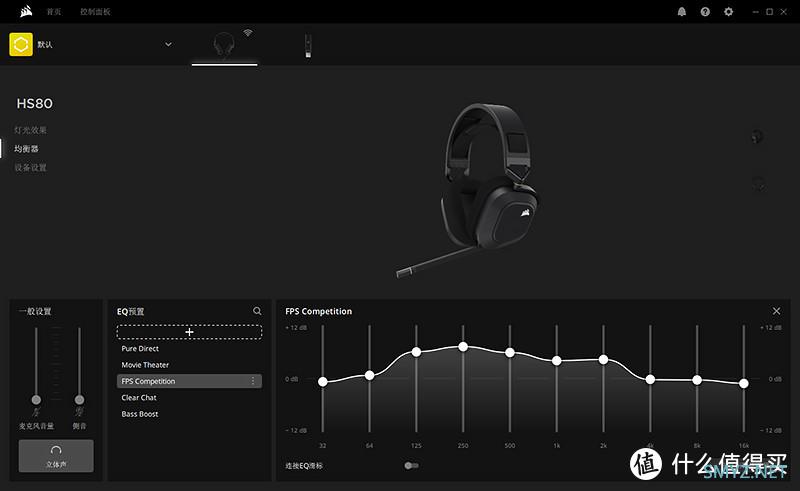Open 灯光效果 in HS80 sidebar
800x491 pixels.
coord(30,130)
